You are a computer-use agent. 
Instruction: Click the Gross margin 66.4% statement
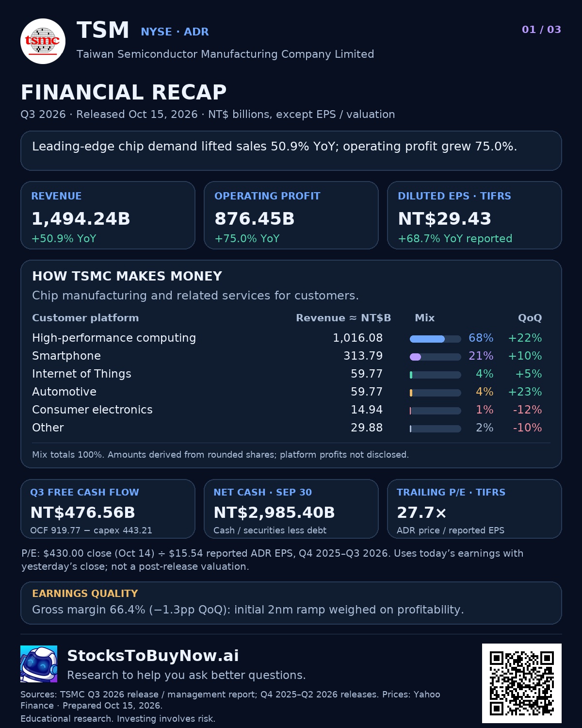tap(248, 610)
